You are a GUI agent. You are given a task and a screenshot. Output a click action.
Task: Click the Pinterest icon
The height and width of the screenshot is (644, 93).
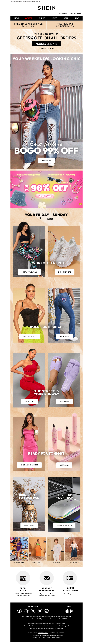click(47, 611)
